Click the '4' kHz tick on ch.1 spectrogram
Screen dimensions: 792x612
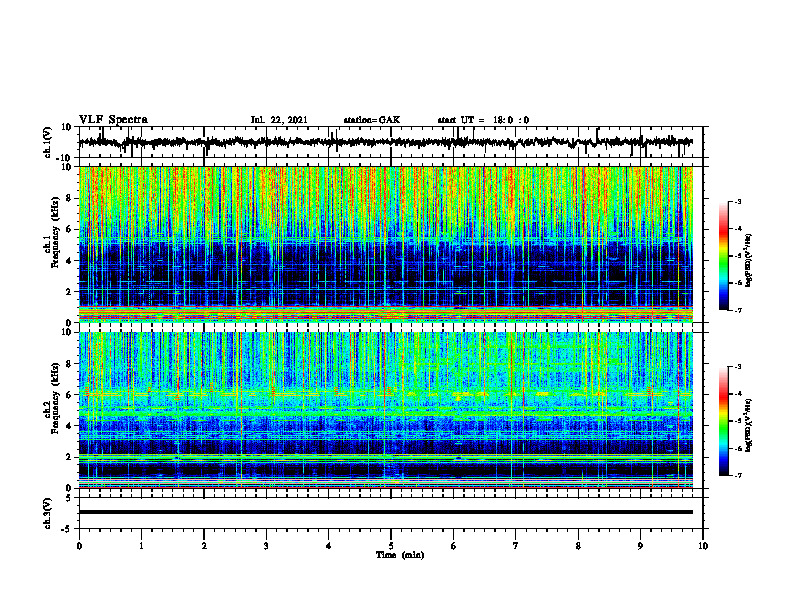pos(70,260)
